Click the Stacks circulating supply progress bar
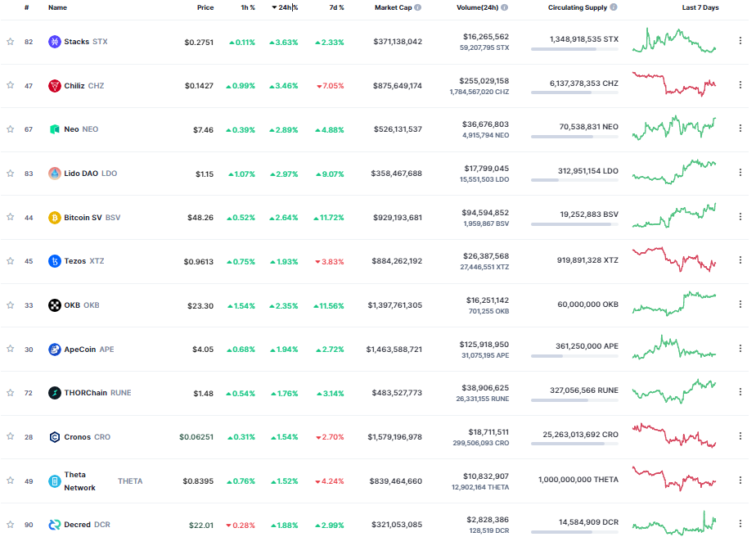This screenshot has width=756, height=537. pyautogui.click(x=574, y=49)
